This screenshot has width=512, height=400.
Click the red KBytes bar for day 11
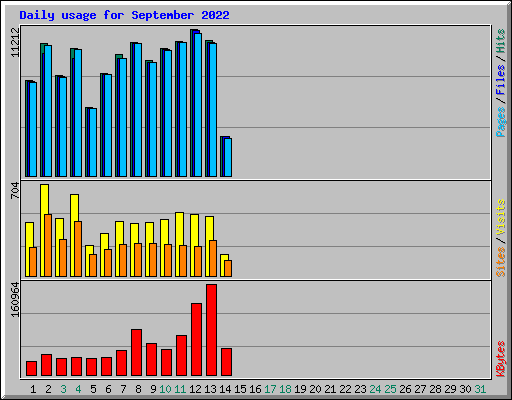181,356
